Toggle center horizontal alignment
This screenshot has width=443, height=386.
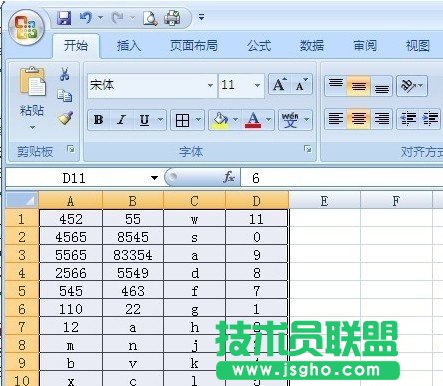click(359, 119)
